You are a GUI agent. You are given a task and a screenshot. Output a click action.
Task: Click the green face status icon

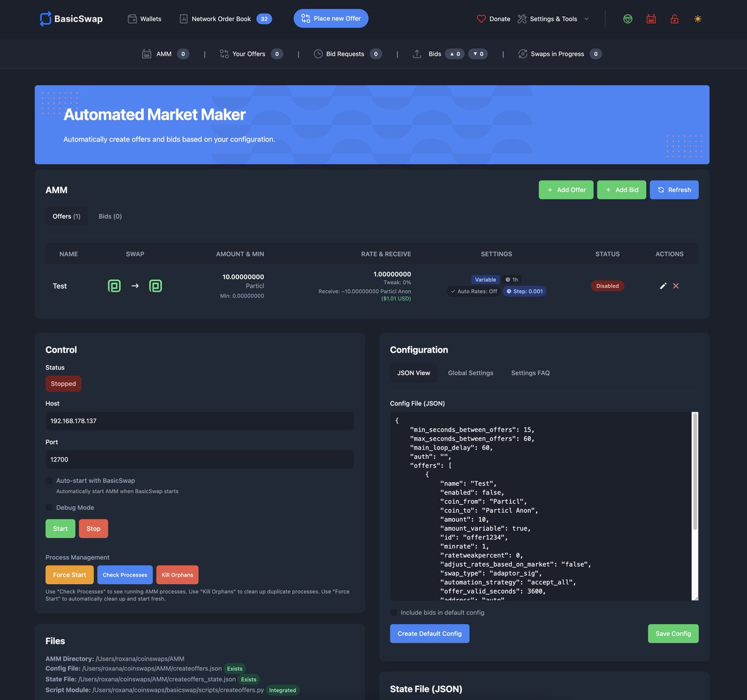[628, 19]
